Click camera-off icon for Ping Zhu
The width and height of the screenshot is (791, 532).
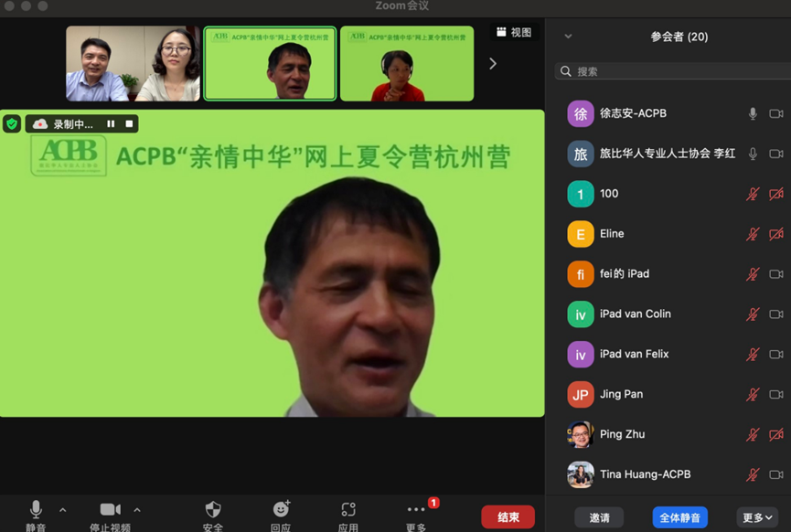(x=776, y=434)
